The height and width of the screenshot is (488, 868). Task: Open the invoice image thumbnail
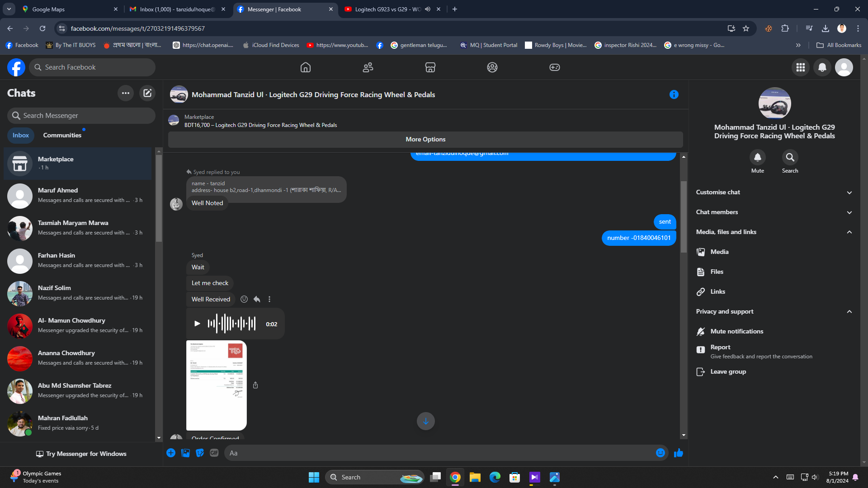tap(217, 385)
